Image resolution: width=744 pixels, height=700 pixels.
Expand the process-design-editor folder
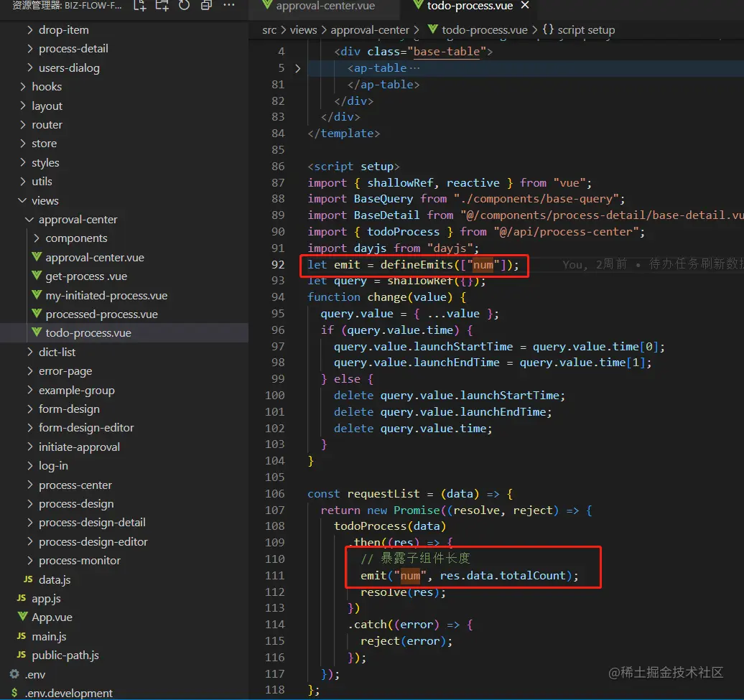[x=93, y=541]
